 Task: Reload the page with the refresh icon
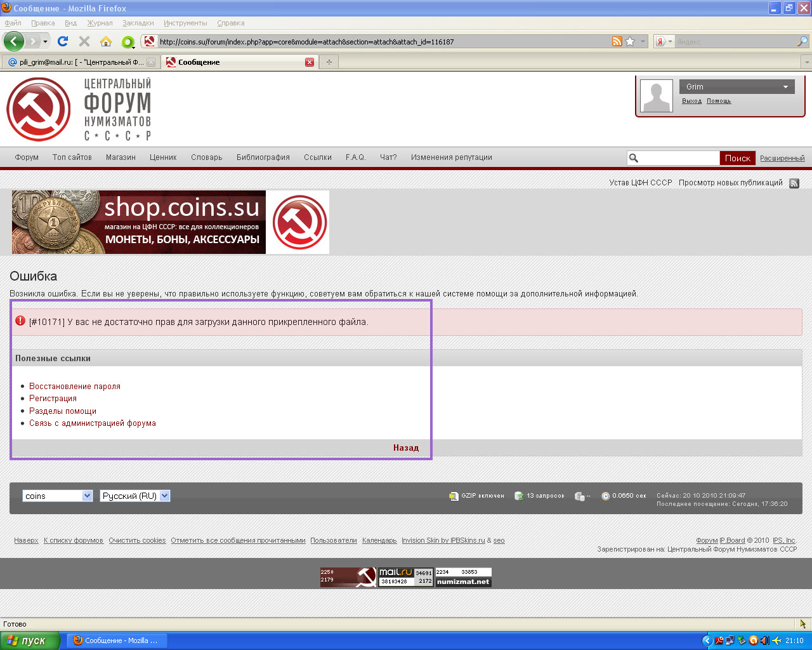pyautogui.click(x=62, y=41)
